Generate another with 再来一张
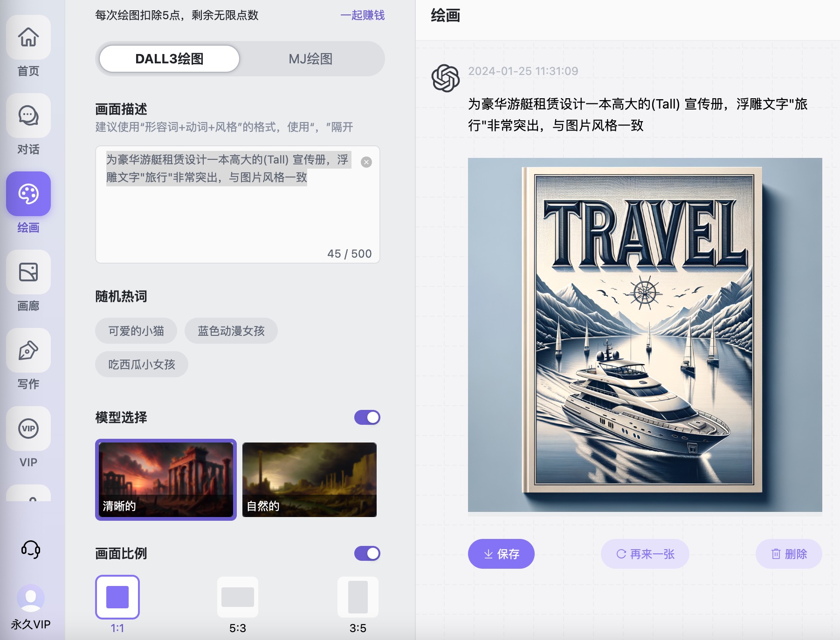The width and height of the screenshot is (840, 640). (x=645, y=554)
